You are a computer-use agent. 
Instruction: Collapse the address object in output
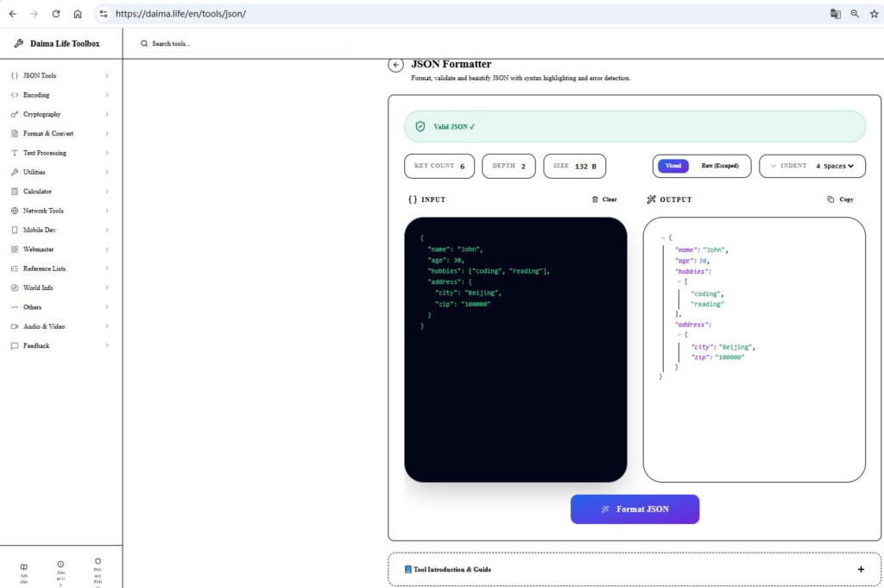[x=679, y=335]
